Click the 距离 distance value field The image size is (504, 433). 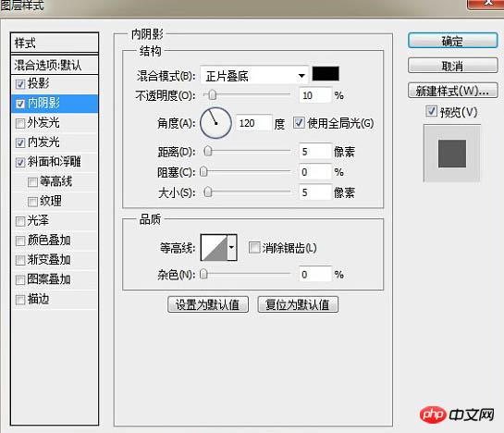click(x=314, y=151)
